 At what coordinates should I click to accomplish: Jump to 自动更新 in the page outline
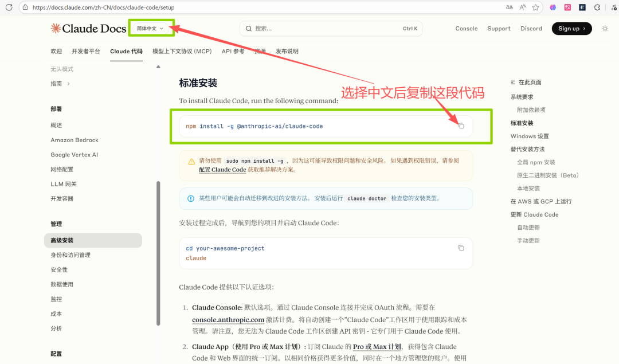click(x=528, y=228)
